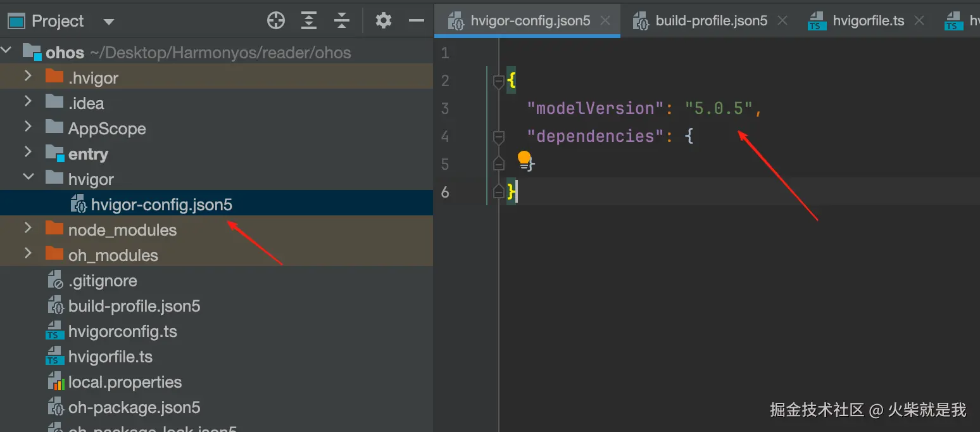Close the hvigor-config.json5 tab

point(605,21)
